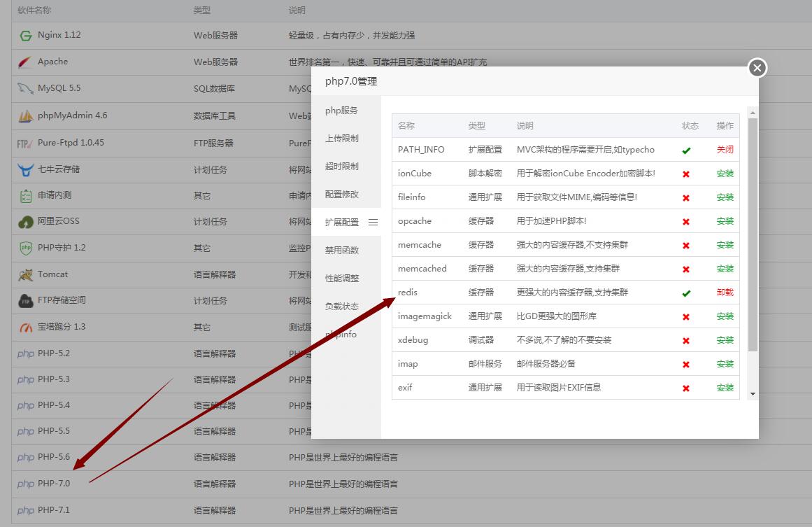
Task: Open the 配置修改 tab
Action: click(346, 195)
